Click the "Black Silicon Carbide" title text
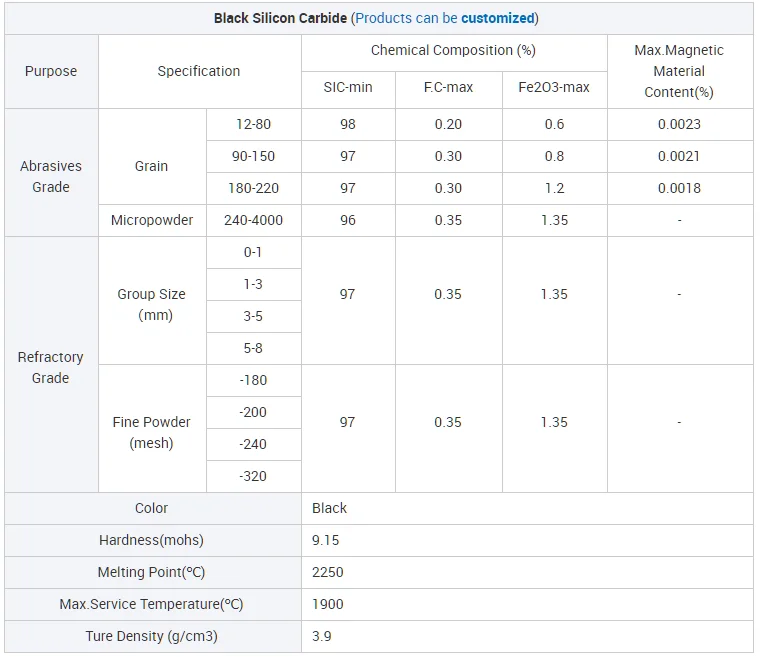Viewport: 760px width, 657px height. 281,18
